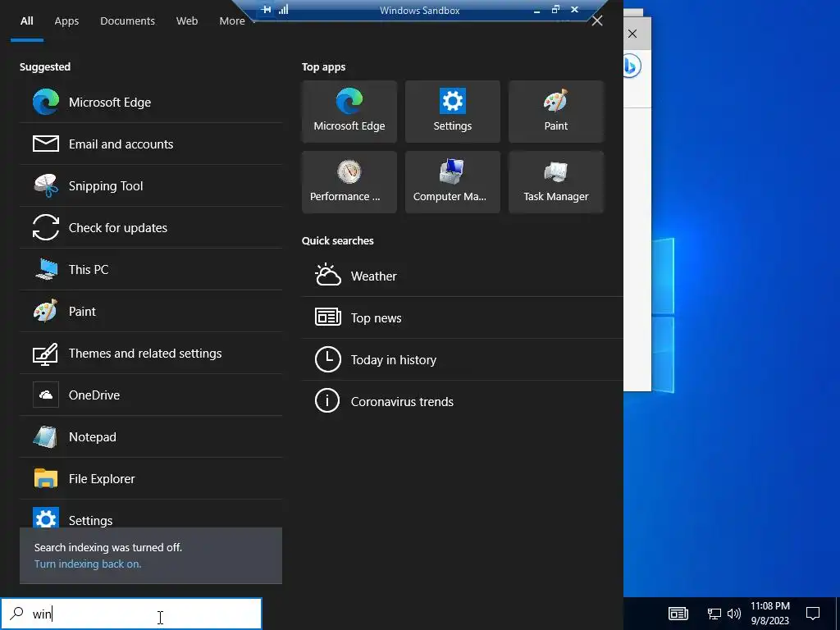Click in the search box containing 'win'
840x630 pixels.
pos(131,614)
